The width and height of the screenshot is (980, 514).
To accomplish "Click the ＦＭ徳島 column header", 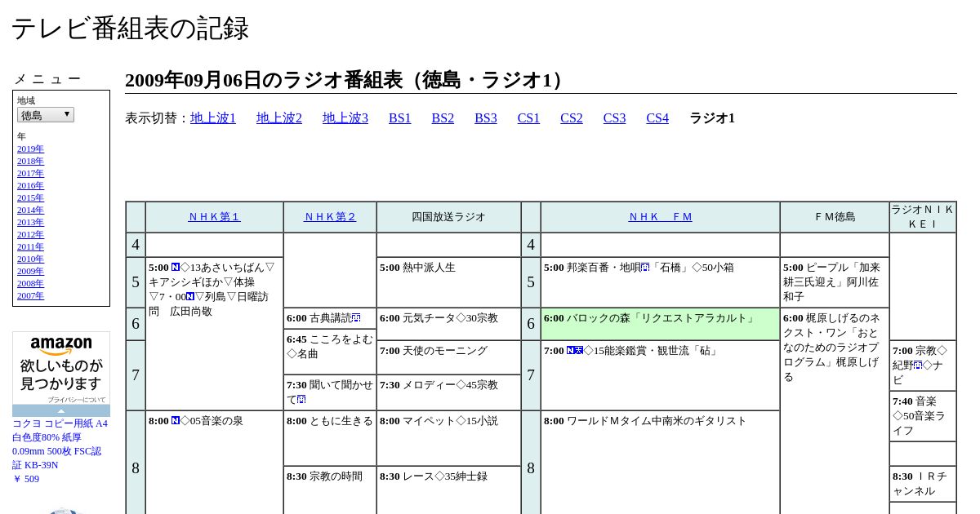I will [835, 217].
